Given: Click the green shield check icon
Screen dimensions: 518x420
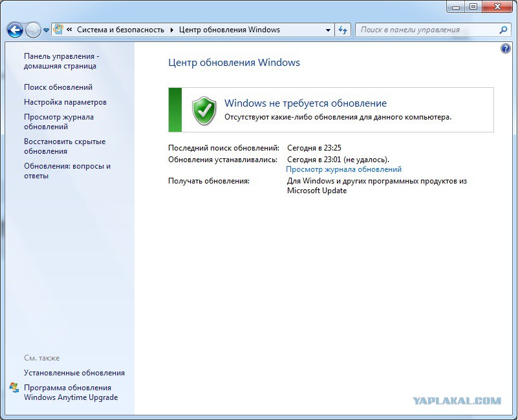Looking at the screenshot, I should (204, 110).
